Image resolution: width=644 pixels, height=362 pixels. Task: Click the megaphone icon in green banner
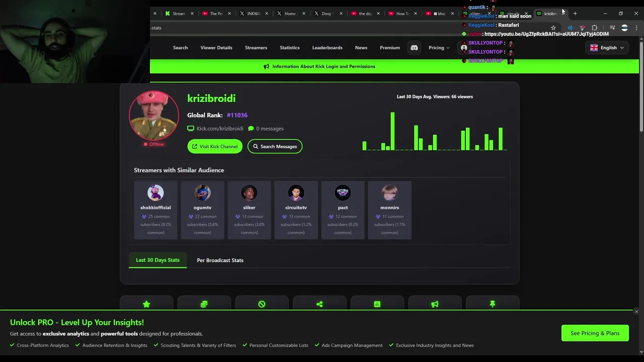266,66
